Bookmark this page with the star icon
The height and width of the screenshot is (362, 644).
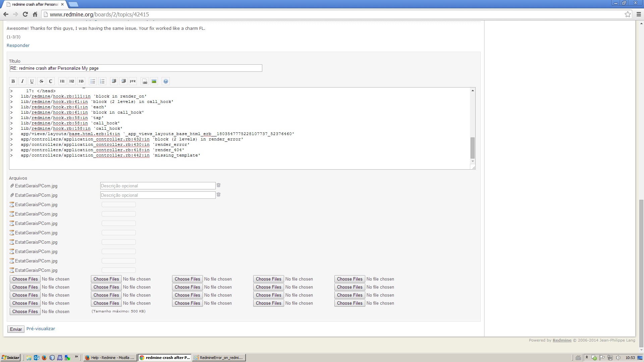pyautogui.click(x=628, y=14)
